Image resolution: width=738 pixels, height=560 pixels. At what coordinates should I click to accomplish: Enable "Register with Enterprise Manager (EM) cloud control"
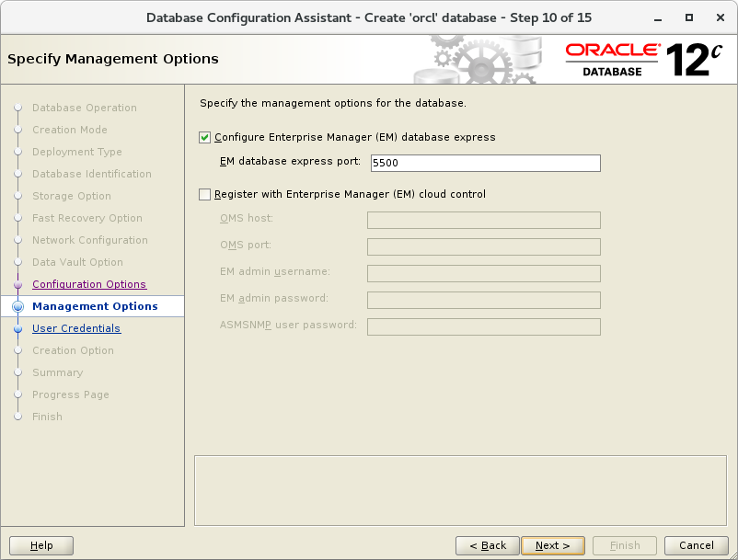[204, 194]
